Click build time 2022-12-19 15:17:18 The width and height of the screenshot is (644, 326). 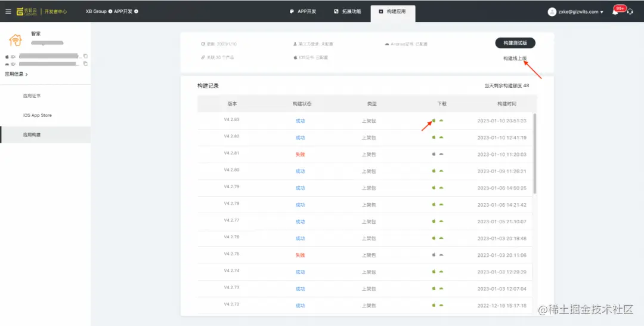(502, 306)
